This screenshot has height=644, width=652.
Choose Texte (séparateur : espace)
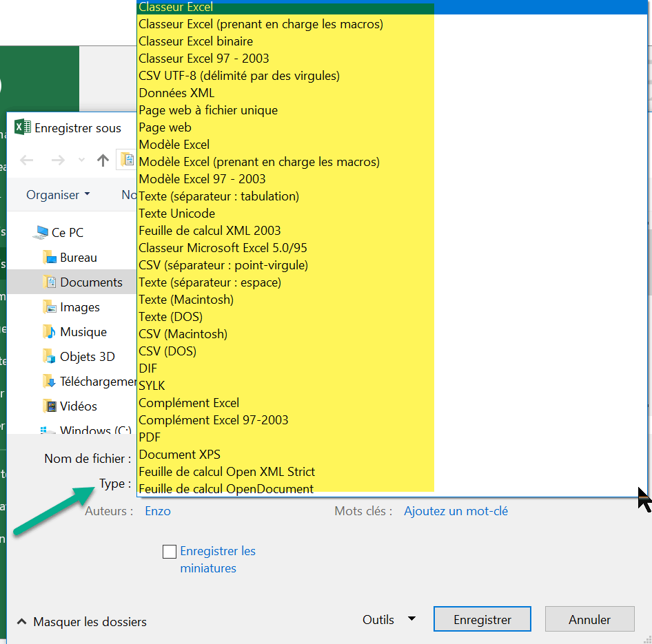click(391, 282)
